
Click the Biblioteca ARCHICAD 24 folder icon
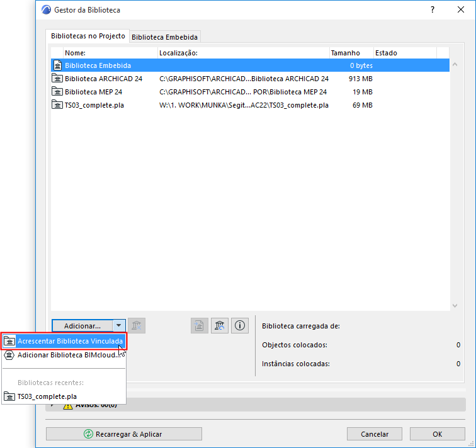pyautogui.click(x=57, y=78)
